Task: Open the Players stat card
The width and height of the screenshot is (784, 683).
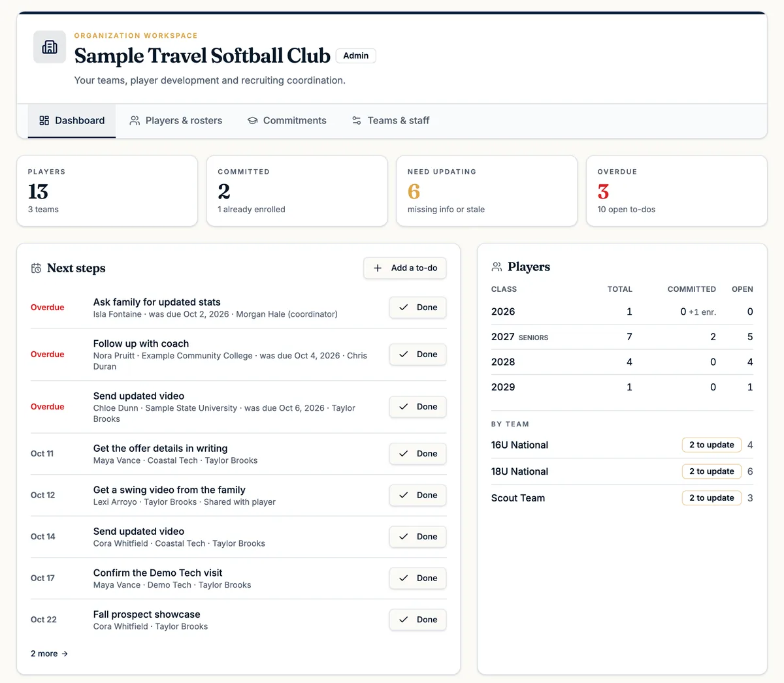Action: click(107, 191)
